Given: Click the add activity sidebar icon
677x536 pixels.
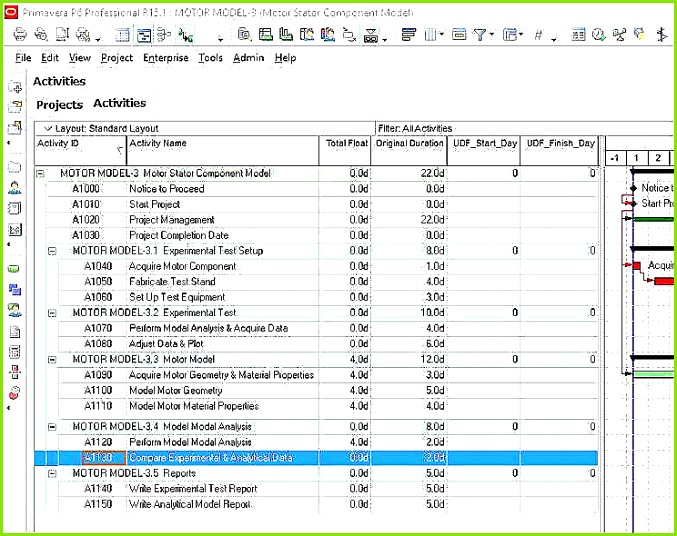Looking at the screenshot, I should pos(15,87).
